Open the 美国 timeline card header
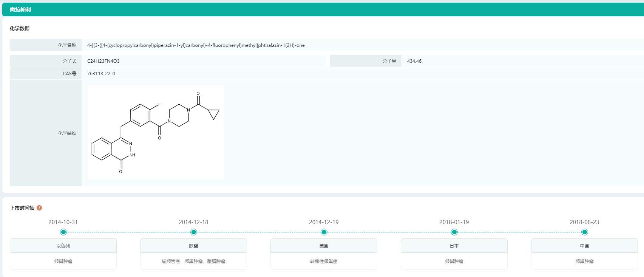This screenshot has height=277, width=644. pyautogui.click(x=324, y=246)
